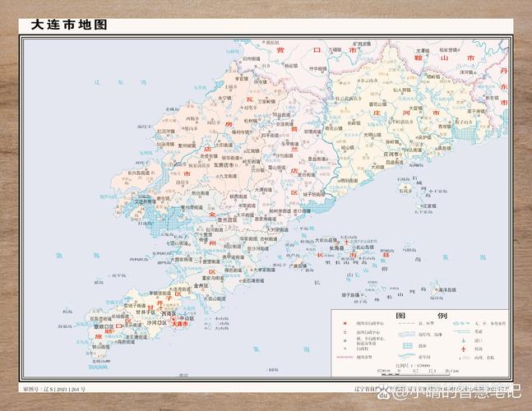Screen dimensions: 532x411
Task: Click the black 甘井子区 label
Action: tap(146, 312)
